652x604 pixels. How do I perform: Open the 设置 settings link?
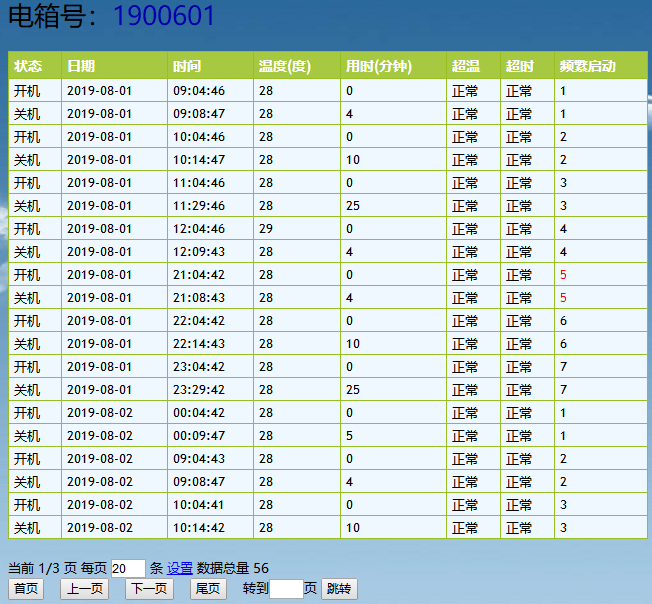(x=180, y=568)
